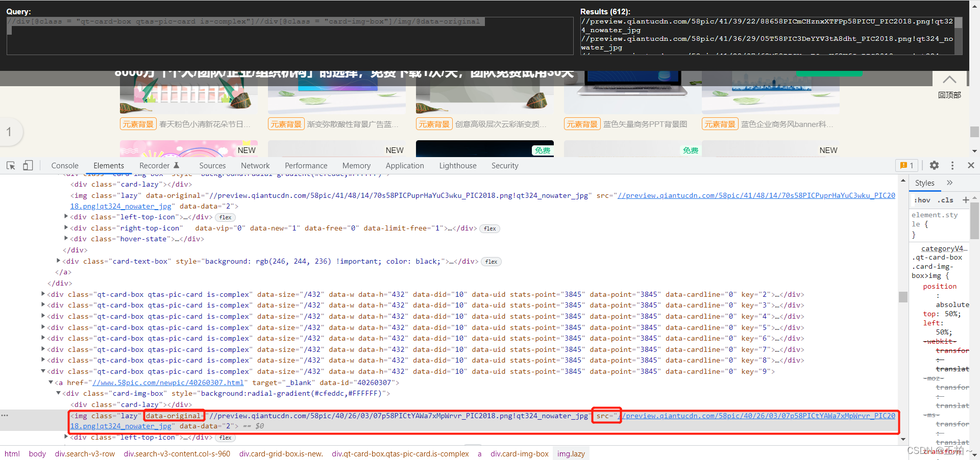Open the Memory tab

pos(356,166)
